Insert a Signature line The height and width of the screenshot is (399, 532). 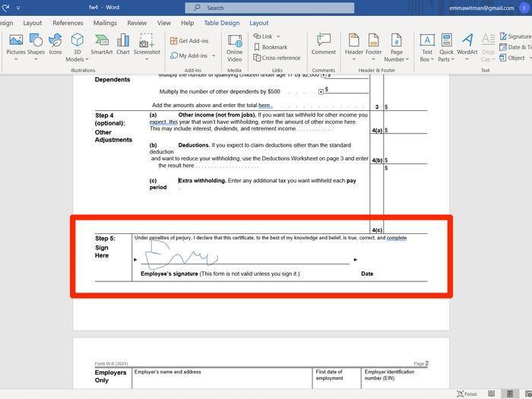tap(516, 36)
